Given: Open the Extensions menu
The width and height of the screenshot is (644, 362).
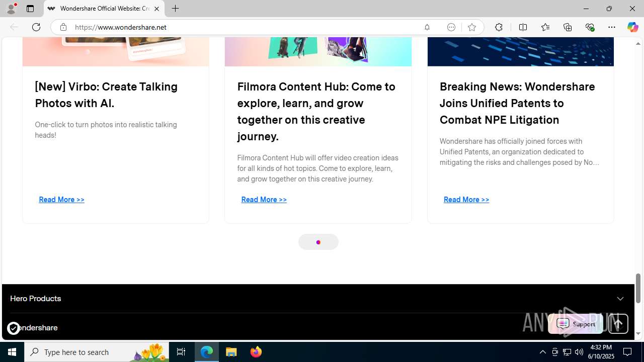Looking at the screenshot, I should (x=499, y=27).
